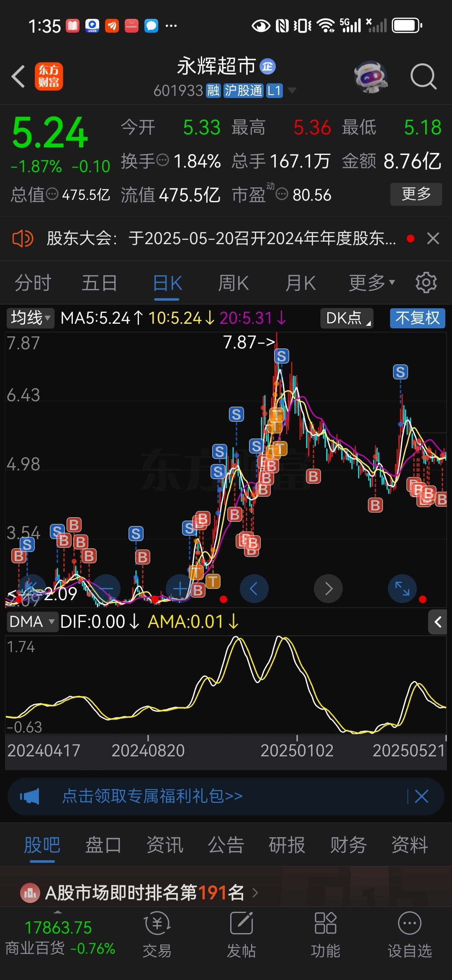
Task: Move chart left with arrow button
Action: (254, 589)
